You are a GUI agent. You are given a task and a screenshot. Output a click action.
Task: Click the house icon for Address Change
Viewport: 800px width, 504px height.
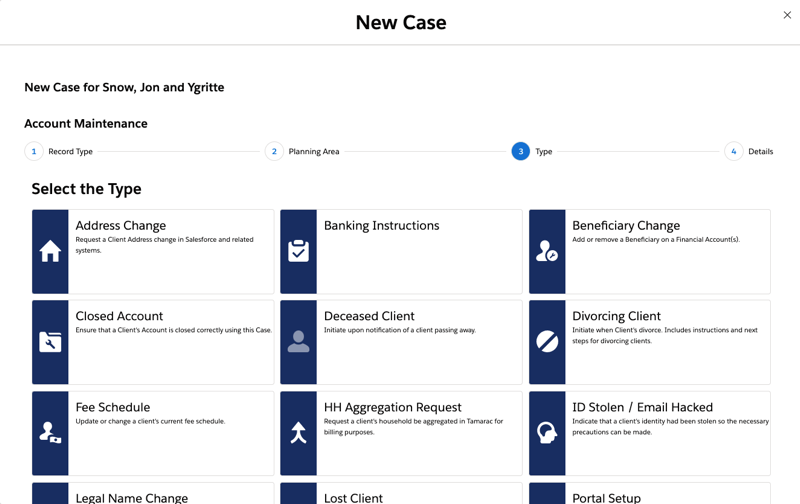50,252
